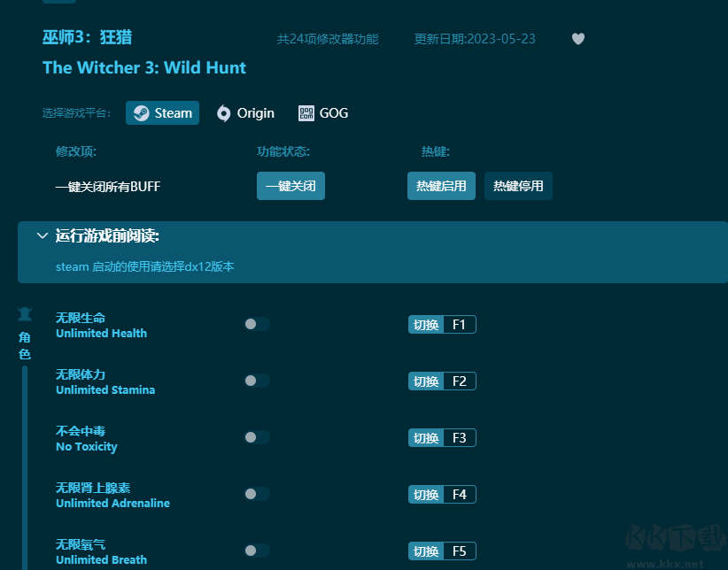Click the 无限体力 label
Image resolution: width=728 pixels, height=570 pixels.
pos(81,374)
